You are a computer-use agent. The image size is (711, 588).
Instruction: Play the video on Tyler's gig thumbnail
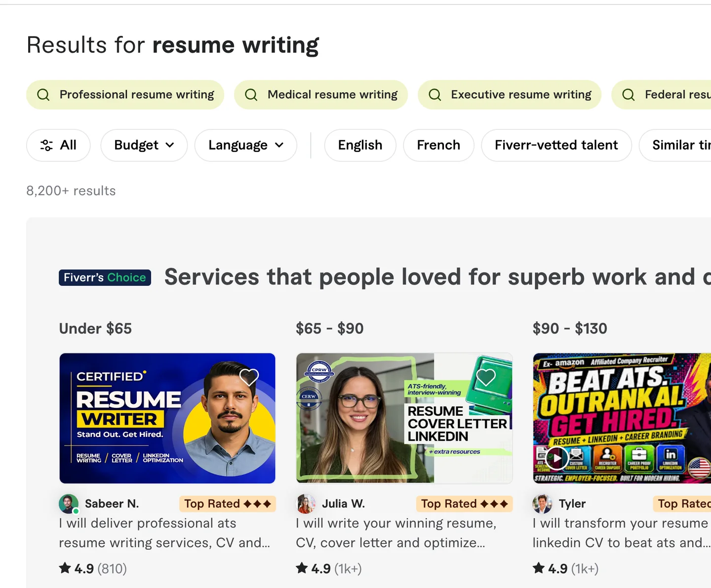point(557,458)
